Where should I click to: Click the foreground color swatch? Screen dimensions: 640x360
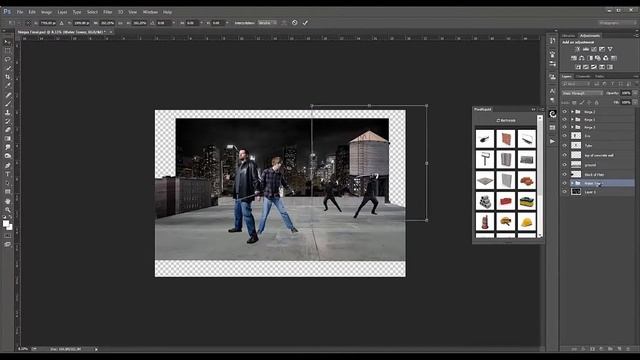click(x=6, y=223)
